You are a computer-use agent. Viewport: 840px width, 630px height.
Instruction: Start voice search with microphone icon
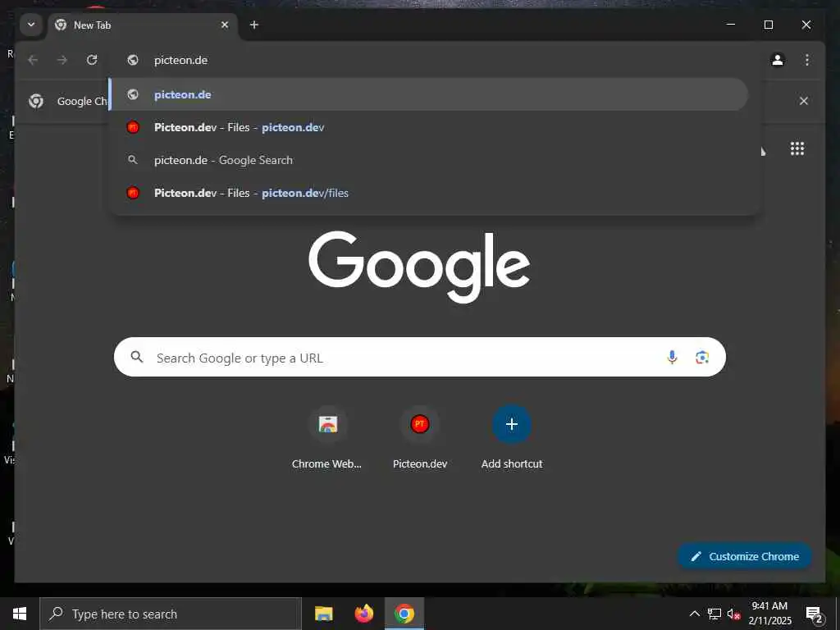672,357
